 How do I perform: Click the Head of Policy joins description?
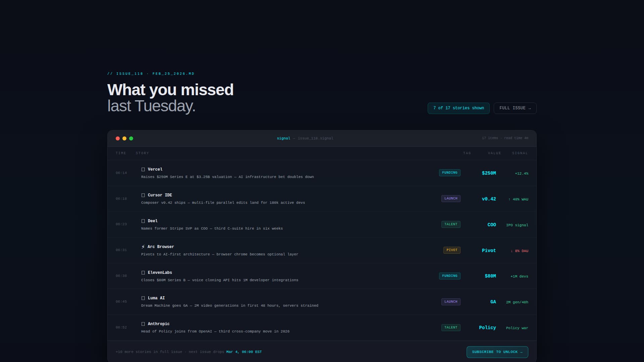[x=215, y=331]
